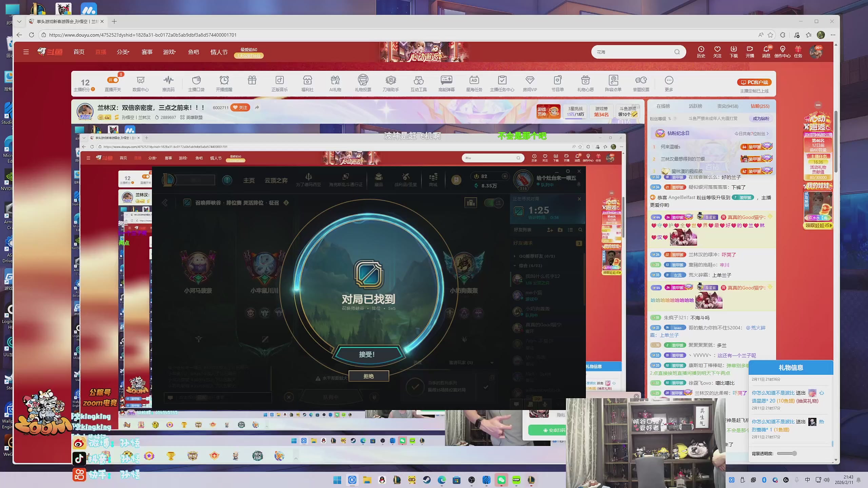
Task: Expand the 更多 more tools menu
Action: click(x=669, y=81)
